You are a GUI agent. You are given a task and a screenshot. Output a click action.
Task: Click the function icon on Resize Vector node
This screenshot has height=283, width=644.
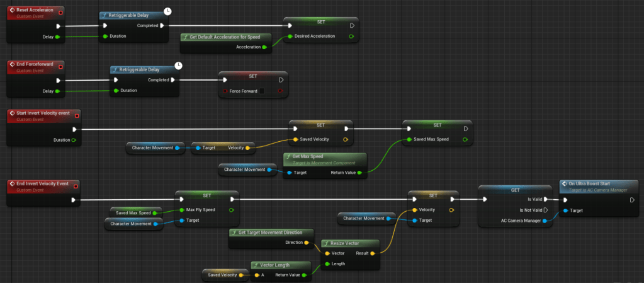coord(326,243)
